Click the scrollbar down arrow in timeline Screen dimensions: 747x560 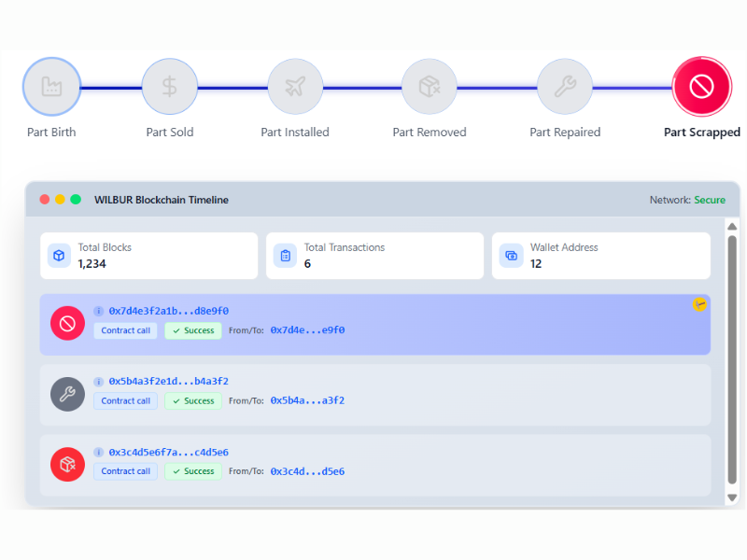click(x=732, y=497)
